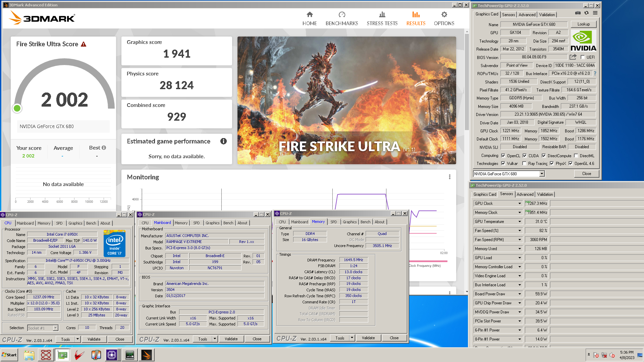
Task: Toggle the PhysX checkbox
Action: tap(552, 164)
